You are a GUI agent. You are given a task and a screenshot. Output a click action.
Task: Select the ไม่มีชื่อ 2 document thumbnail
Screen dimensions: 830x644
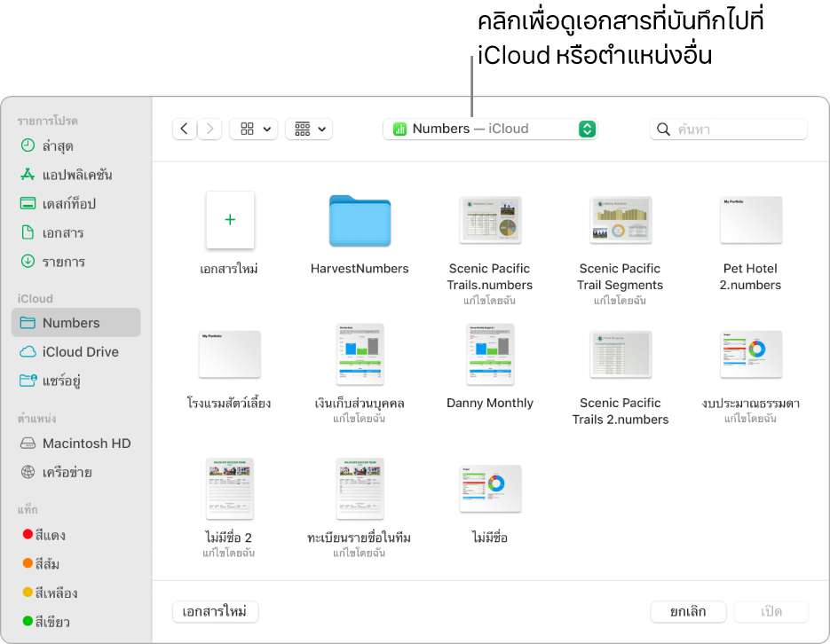230,489
